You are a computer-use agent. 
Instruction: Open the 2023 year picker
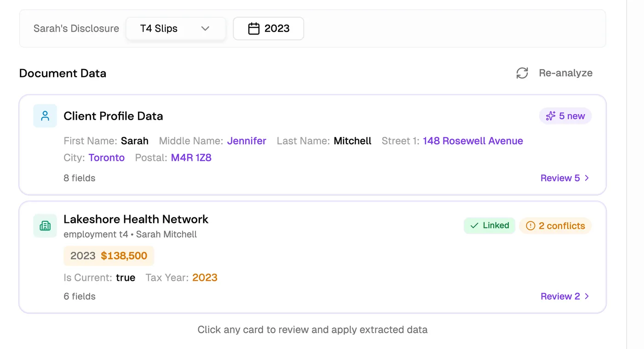pyautogui.click(x=268, y=29)
